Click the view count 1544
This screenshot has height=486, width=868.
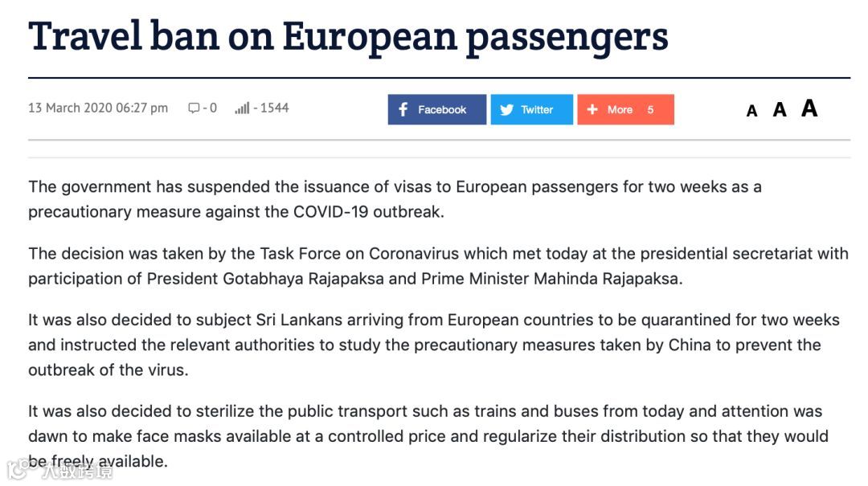coord(275,108)
